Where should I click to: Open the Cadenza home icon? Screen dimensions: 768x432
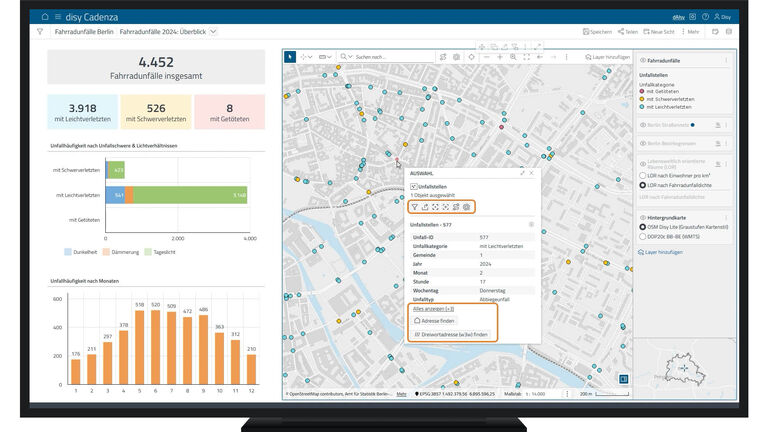click(x=45, y=17)
